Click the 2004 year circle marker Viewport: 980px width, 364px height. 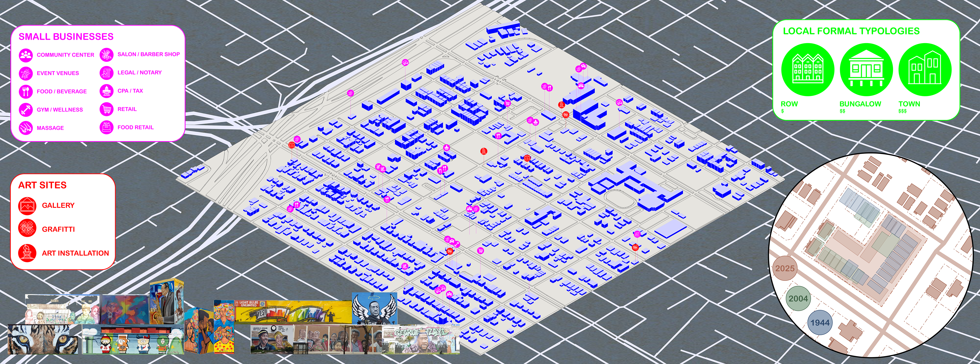798,299
